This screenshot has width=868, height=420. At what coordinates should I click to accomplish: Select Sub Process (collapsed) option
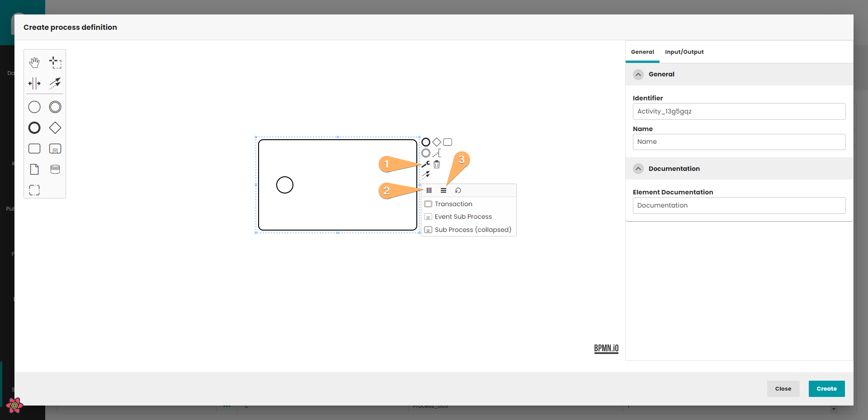coord(473,230)
